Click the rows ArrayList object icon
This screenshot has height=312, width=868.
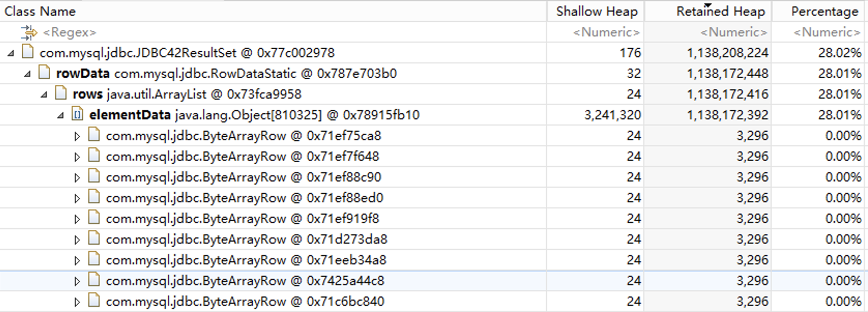[61, 94]
